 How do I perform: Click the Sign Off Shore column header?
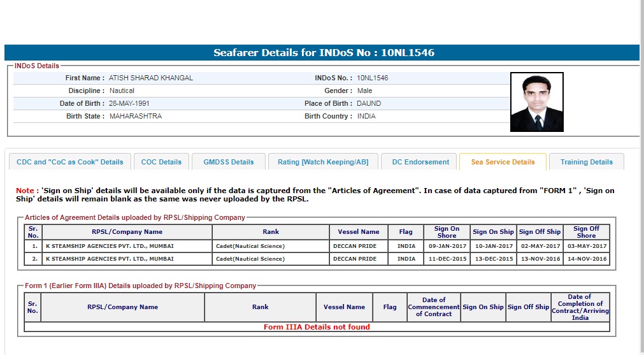(586, 232)
